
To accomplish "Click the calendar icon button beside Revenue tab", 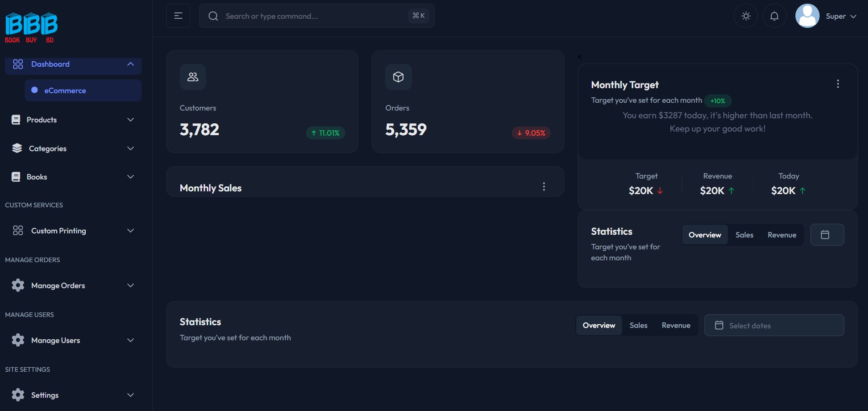I will [826, 235].
